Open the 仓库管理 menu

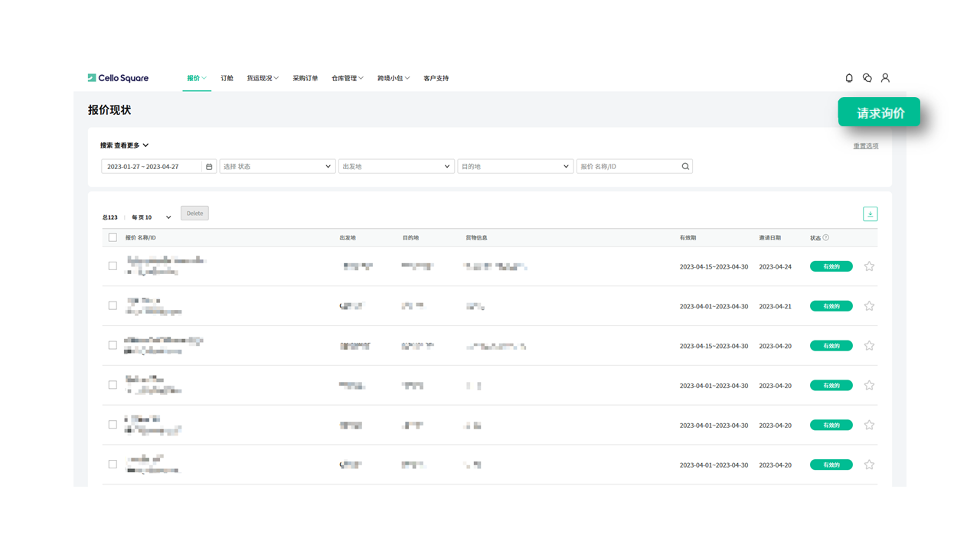[x=347, y=78]
